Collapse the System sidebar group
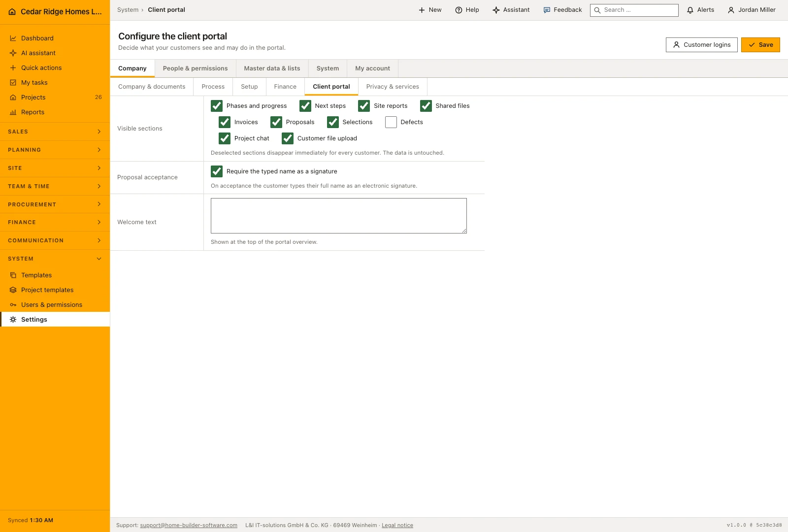Screen dimensions: 788x532 pyautogui.click(x=55, y=259)
